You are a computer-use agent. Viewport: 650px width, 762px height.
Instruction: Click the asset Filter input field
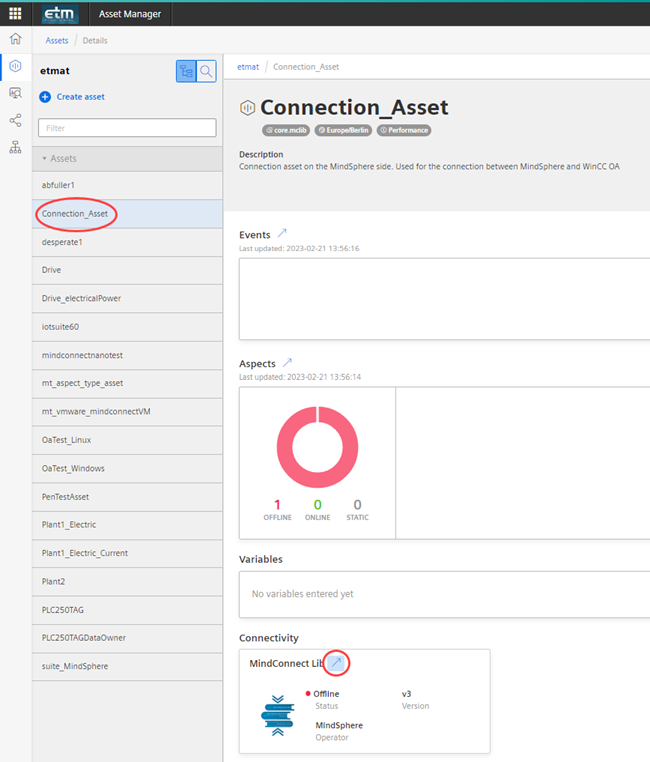tap(127, 128)
